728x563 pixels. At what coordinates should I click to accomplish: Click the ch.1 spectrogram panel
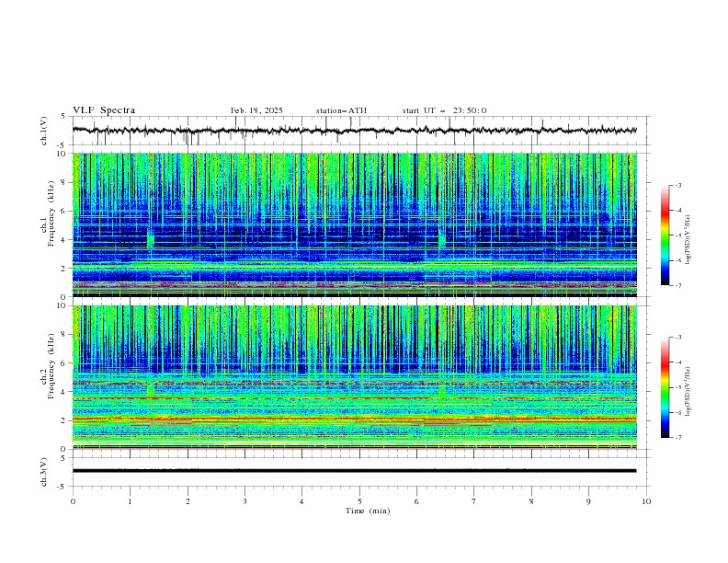tap(354, 224)
